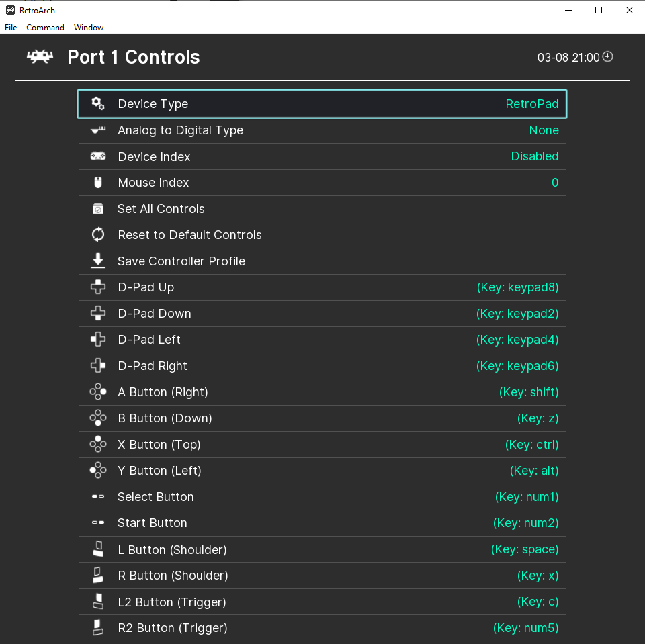Screen dimensions: 645x644
Task: Change the Device Type RetroPad value
Action: click(x=532, y=103)
